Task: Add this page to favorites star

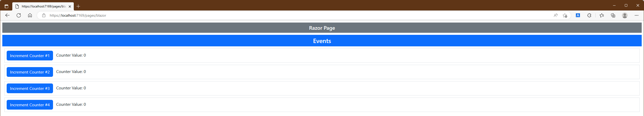Action: pyautogui.click(x=565, y=15)
